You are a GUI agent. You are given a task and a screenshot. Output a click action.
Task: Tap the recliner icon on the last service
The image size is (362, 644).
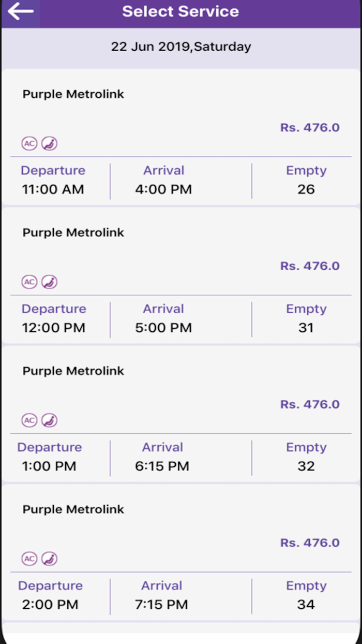coord(49,559)
